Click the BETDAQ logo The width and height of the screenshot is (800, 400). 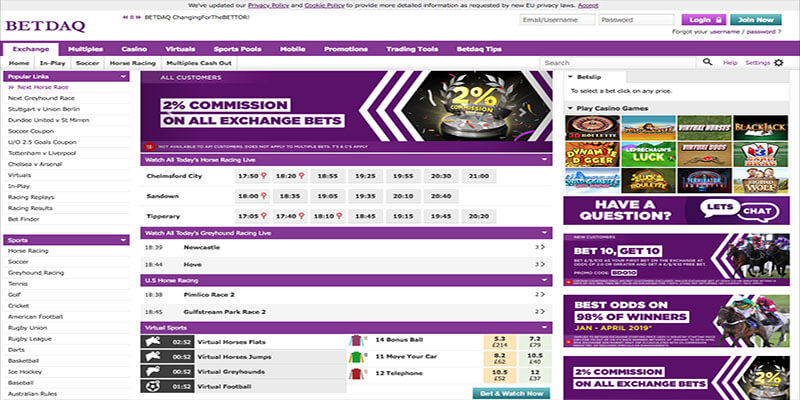pos(45,26)
